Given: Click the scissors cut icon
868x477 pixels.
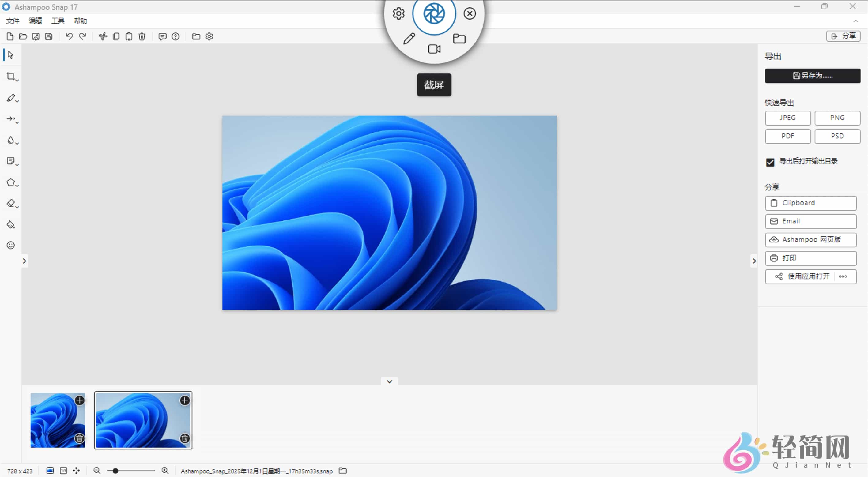Looking at the screenshot, I should pyautogui.click(x=103, y=36).
